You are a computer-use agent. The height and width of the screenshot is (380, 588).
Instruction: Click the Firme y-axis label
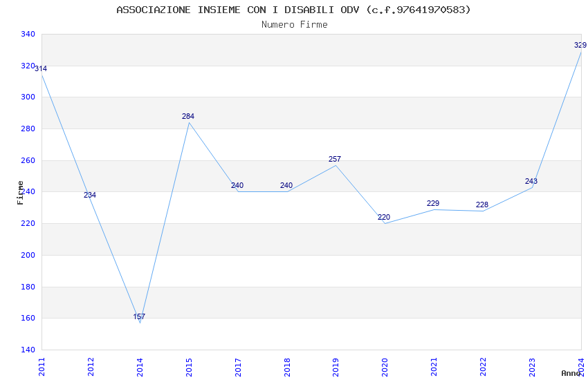point(20,193)
